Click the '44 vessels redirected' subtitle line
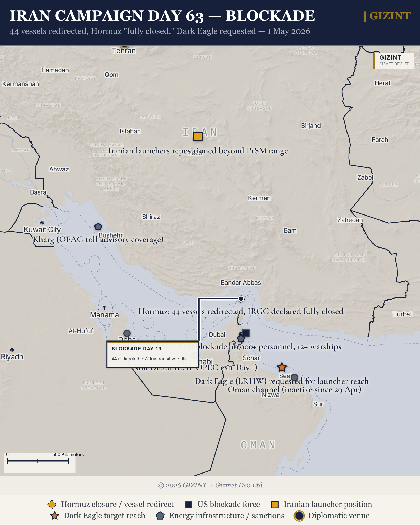Viewport: 420px width, 525px height. pyautogui.click(x=160, y=31)
